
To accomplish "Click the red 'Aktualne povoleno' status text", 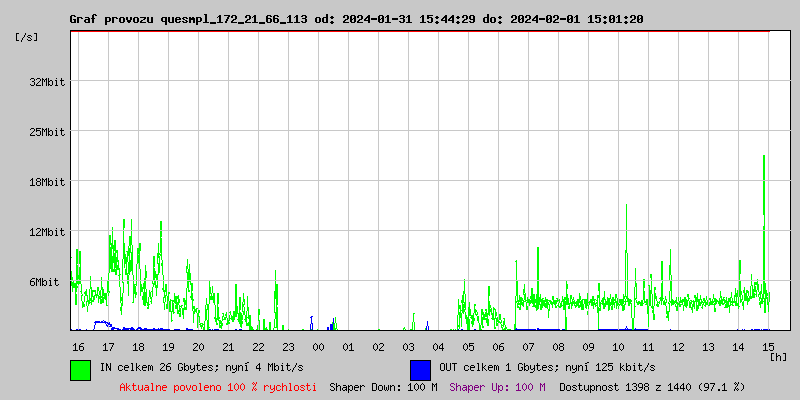I will pyautogui.click(x=218, y=387).
